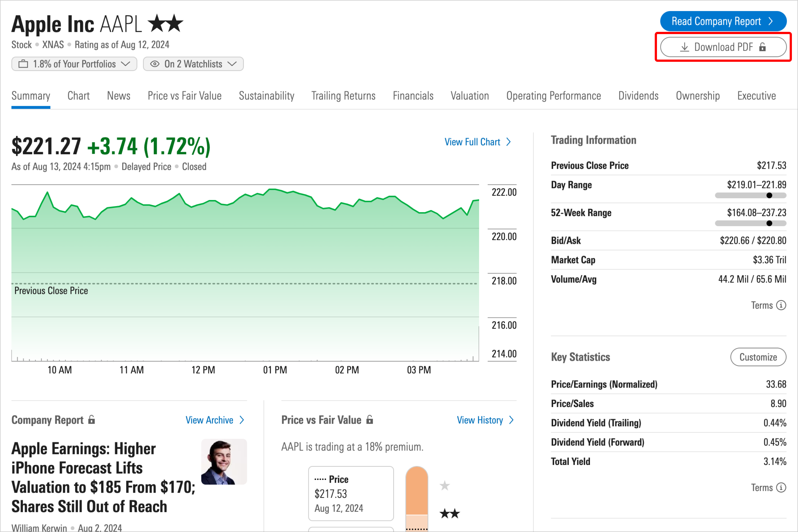The width and height of the screenshot is (798, 532).
Task: Click the Day Range slider marker
Action: (x=769, y=195)
